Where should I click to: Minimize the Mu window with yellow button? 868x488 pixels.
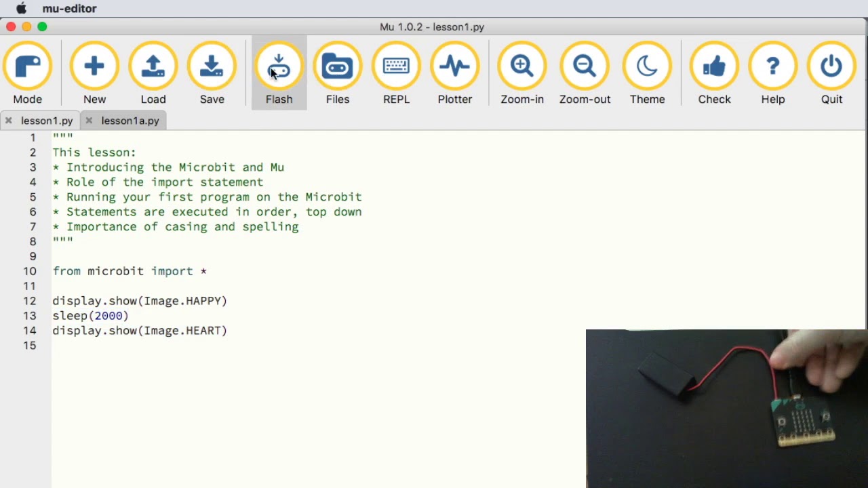point(26,26)
